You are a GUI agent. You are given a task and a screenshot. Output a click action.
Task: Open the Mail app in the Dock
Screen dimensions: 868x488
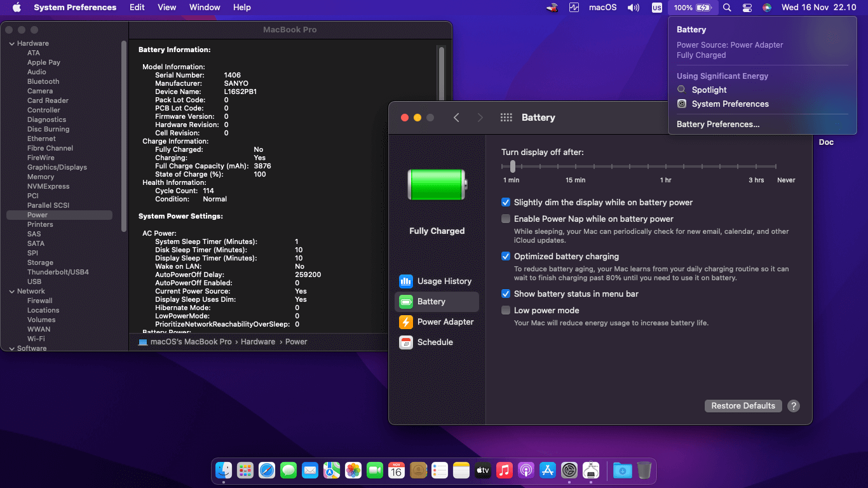(310, 470)
